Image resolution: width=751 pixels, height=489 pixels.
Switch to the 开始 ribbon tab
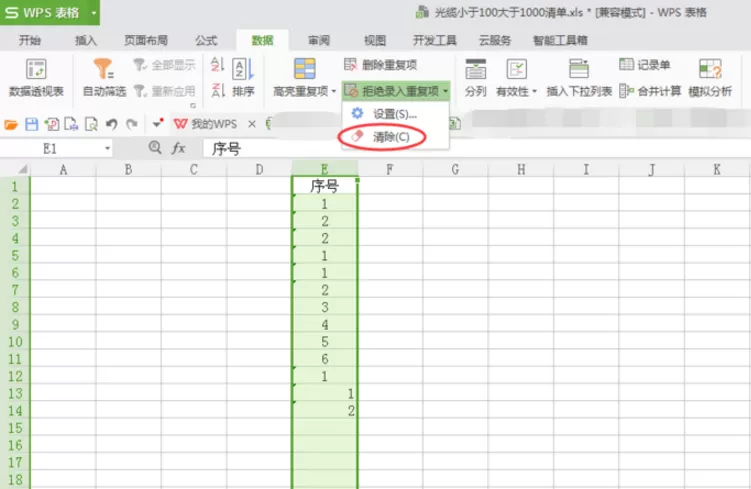[30, 40]
